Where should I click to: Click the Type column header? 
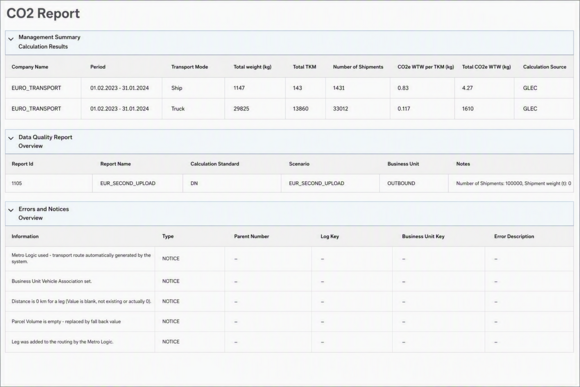168,236
